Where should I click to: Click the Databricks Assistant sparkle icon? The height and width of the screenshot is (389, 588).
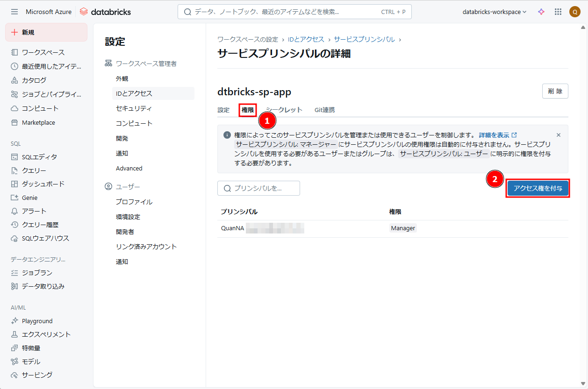[x=541, y=12]
